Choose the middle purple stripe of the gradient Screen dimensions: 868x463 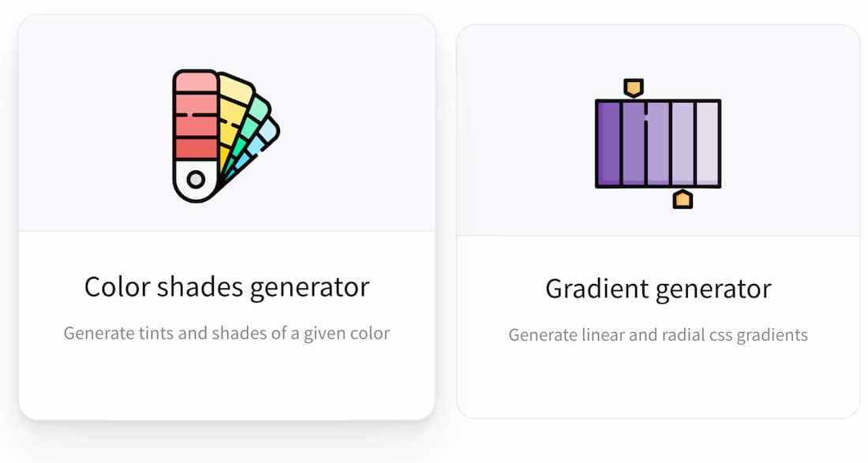658,144
